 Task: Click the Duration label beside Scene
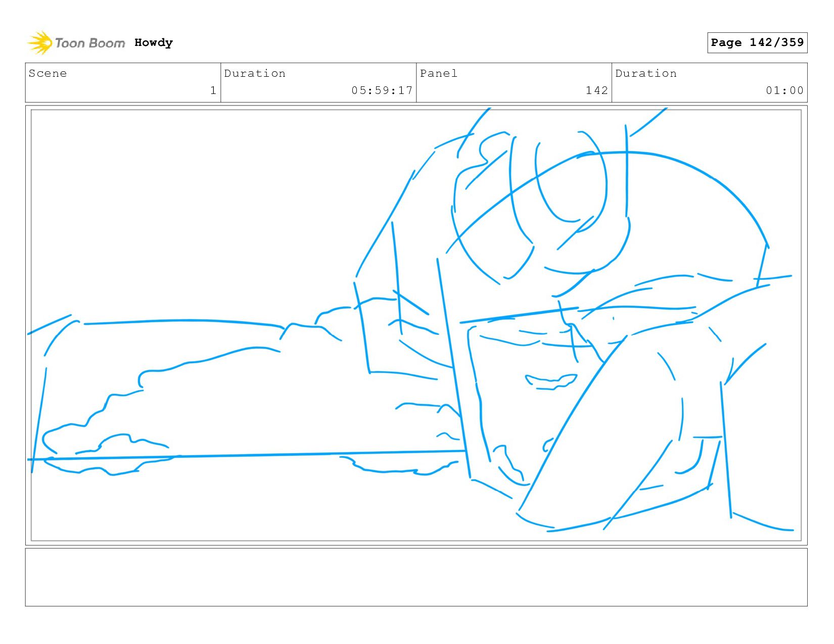click(x=255, y=73)
